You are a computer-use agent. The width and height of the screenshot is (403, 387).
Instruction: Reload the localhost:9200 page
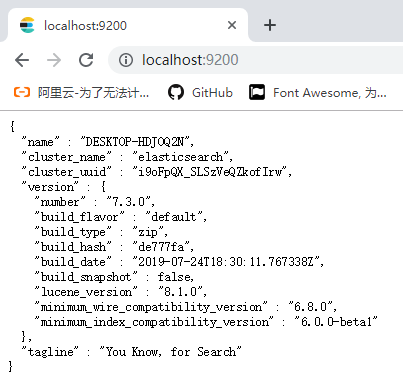click(x=86, y=60)
